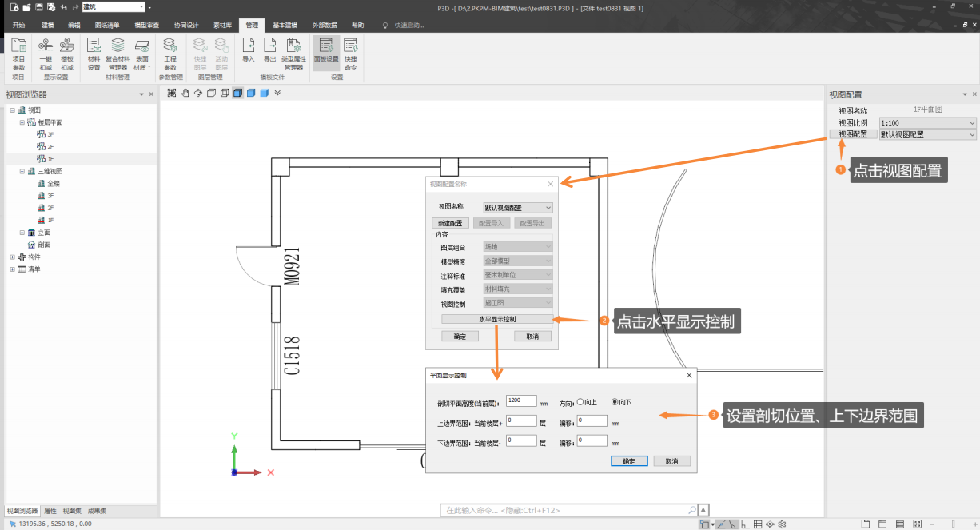Expand the 立面 tree node
This screenshot has width=980, height=530.
click(22, 233)
